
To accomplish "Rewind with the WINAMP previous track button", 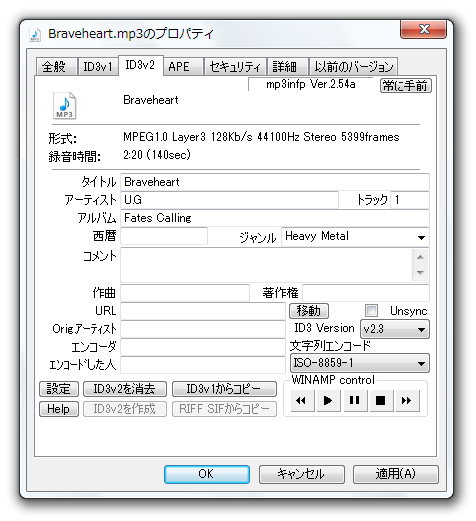I will [x=301, y=400].
